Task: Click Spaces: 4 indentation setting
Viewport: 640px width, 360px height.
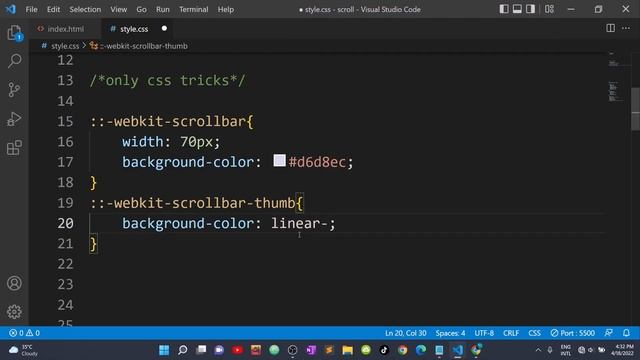Action: click(x=450, y=333)
